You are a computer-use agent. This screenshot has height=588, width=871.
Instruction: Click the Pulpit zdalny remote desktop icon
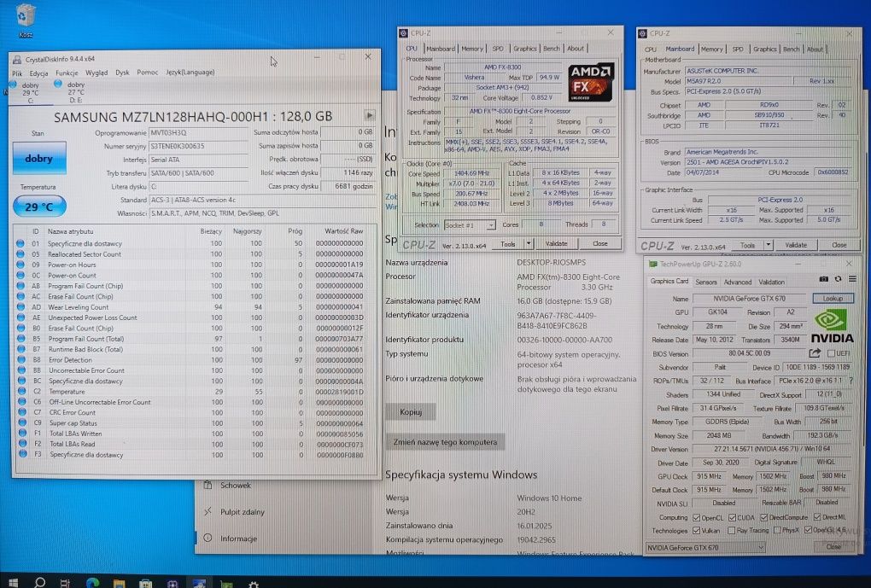click(208, 512)
